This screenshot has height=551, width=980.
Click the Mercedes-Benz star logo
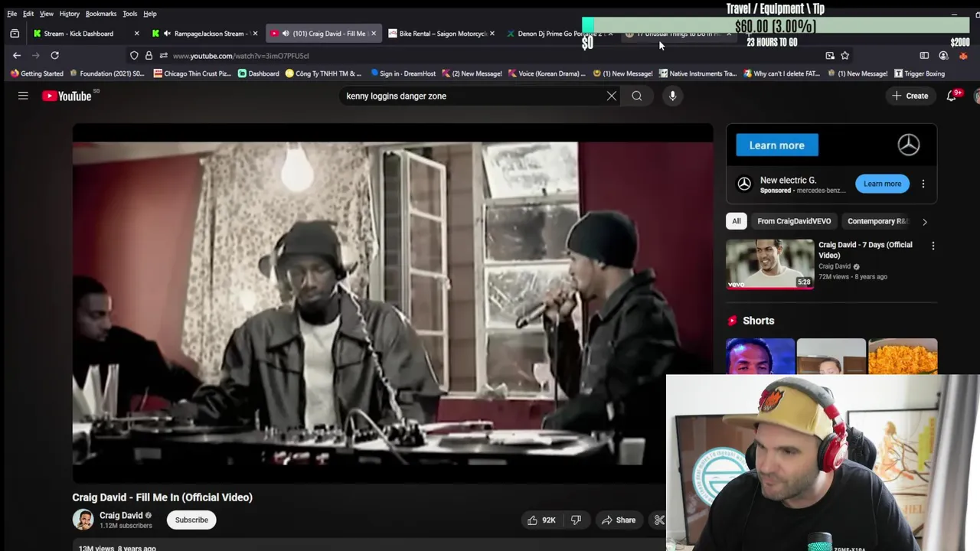coord(909,145)
